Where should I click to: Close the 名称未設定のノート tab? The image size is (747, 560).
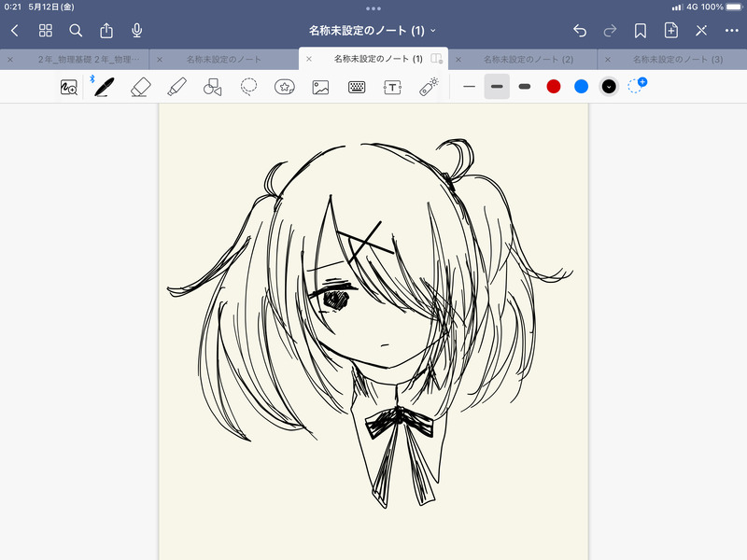[x=160, y=60]
